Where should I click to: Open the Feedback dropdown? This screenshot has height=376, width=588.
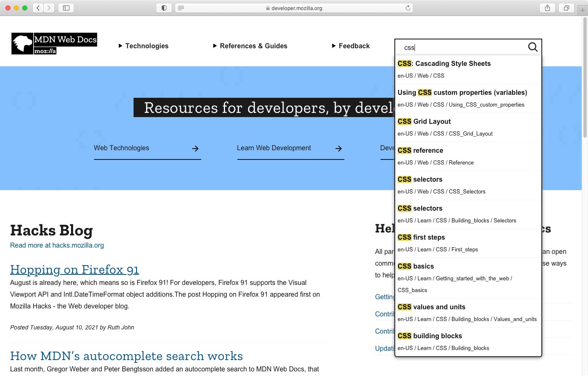pos(351,46)
